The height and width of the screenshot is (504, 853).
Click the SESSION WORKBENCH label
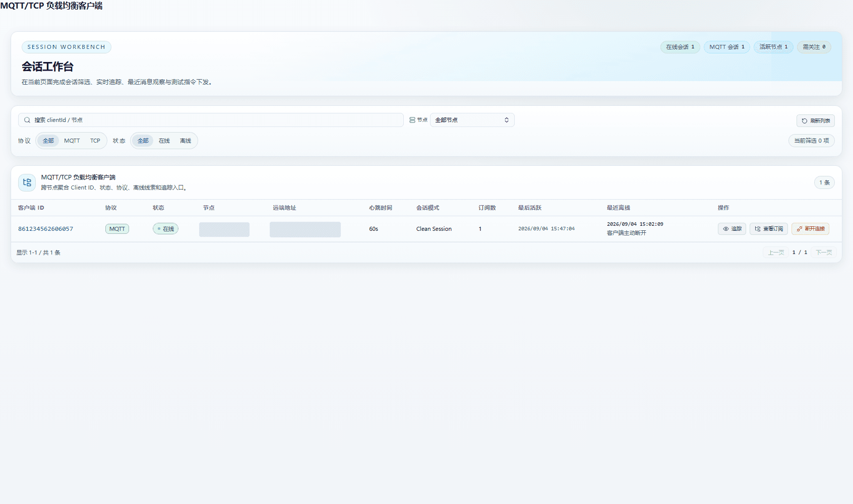67,47
